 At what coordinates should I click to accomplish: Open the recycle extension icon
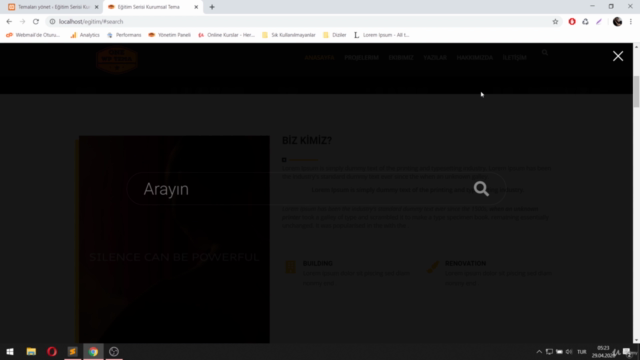point(585,22)
